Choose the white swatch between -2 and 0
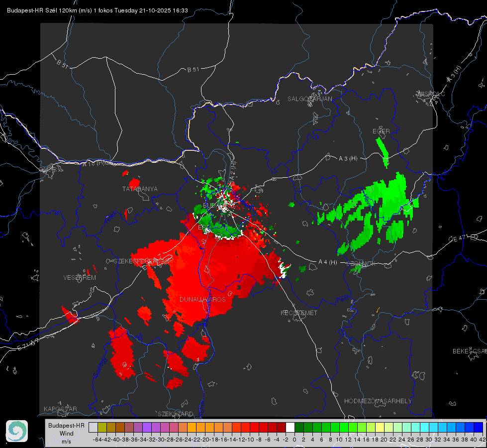487x448 pixels. (x=290, y=427)
